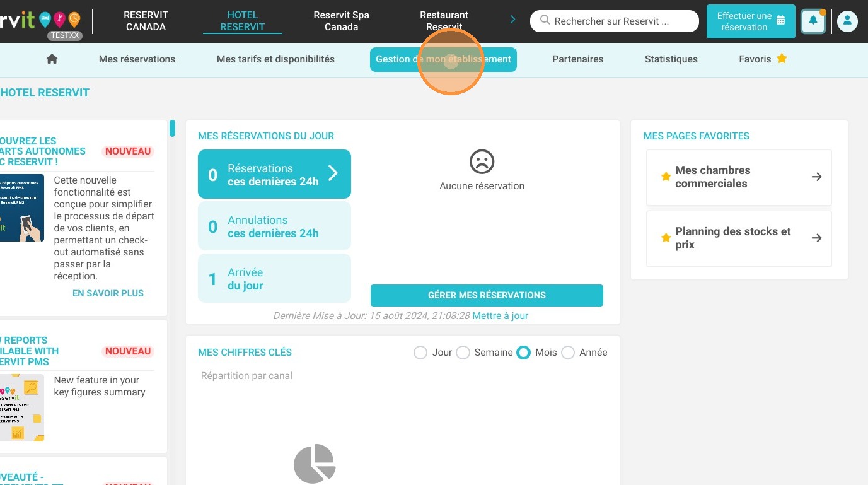Open the notifications bell

(813, 21)
